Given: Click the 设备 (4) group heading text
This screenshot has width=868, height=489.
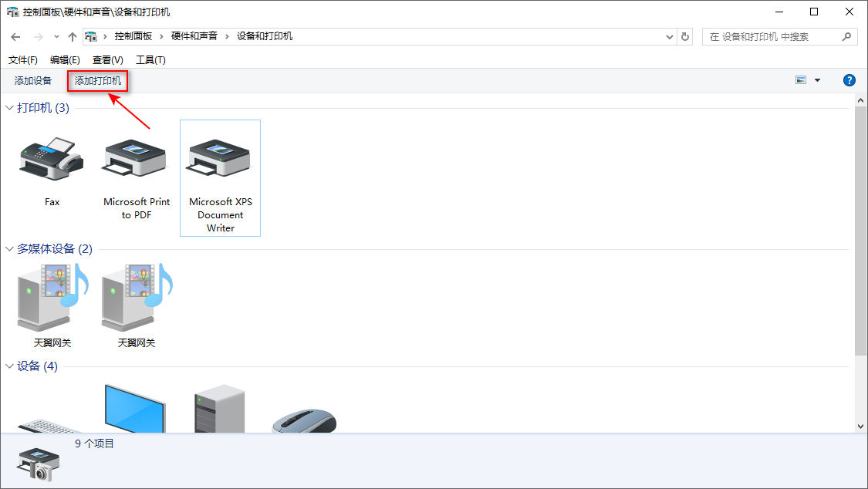Looking at the screenshot, I should [37, 366].
